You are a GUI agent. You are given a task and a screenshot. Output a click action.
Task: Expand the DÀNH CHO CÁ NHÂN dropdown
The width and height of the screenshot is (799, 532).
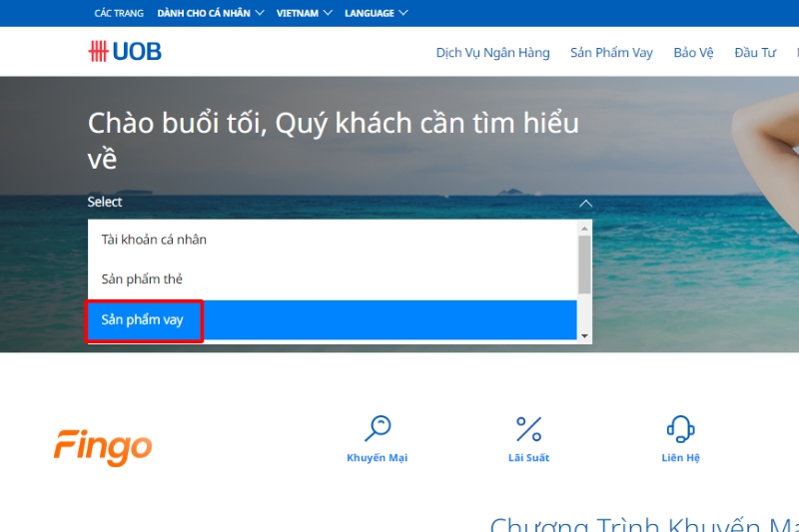tap(211, 13)
